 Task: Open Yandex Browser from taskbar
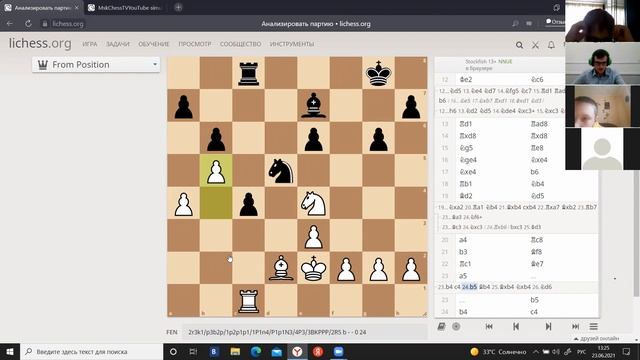(297, 351)
